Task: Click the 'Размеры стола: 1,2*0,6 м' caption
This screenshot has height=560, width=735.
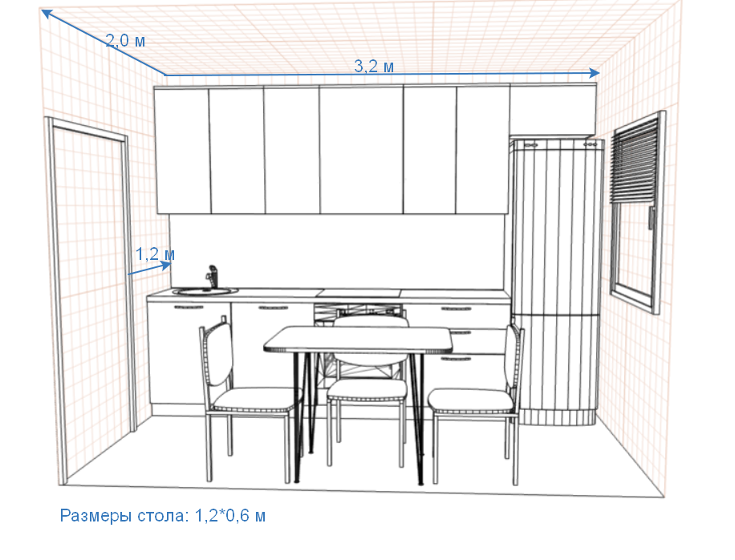Action: (163, 516)
